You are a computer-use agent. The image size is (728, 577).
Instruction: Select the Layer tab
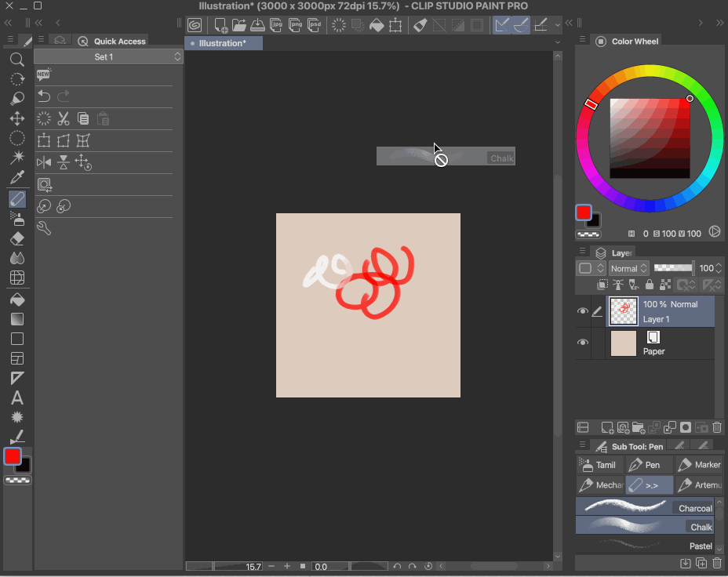pyautogui.click(x=613, y=252)
